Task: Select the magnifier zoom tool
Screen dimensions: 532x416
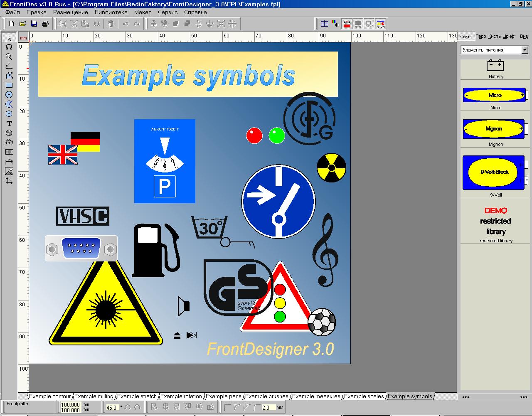Action: (x=9, y=57)
